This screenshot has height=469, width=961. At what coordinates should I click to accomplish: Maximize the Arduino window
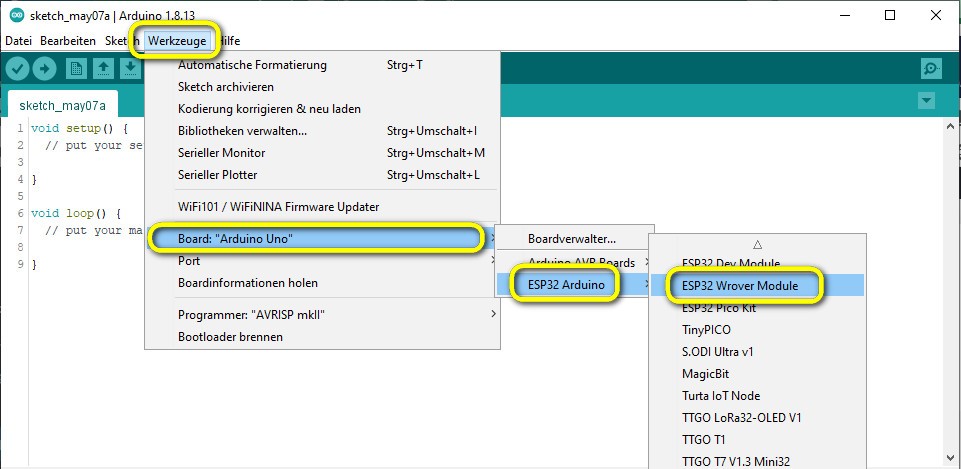890,15
